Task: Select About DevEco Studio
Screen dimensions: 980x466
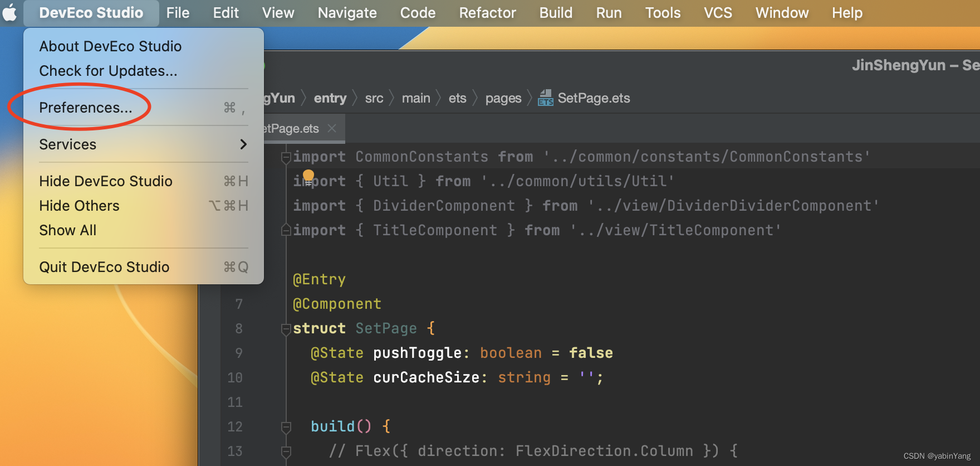Action: point(144,46)
